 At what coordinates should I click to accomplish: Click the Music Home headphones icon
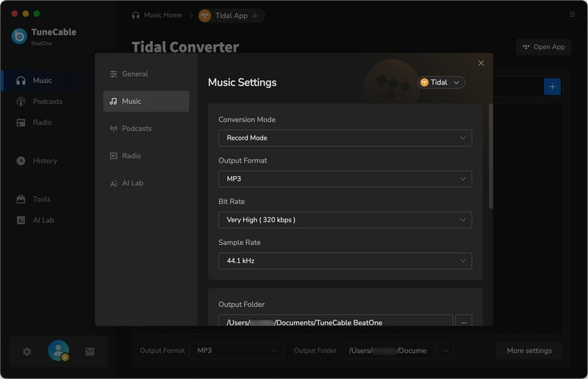(x=136, y=15)
